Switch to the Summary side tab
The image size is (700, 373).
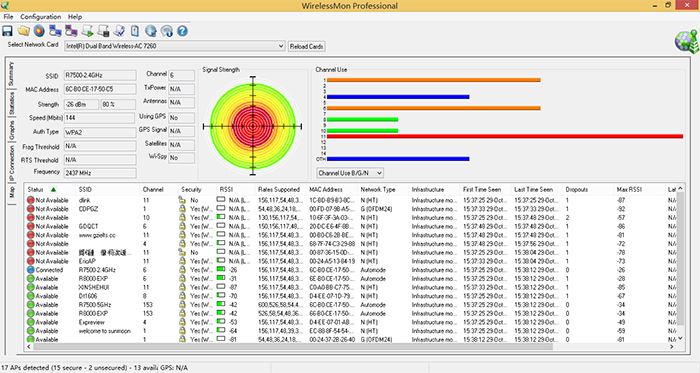[x=11, y=74]
